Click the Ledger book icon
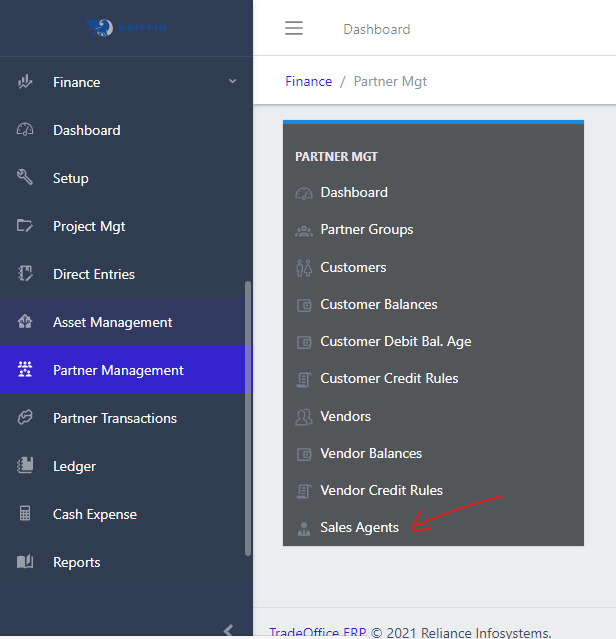 pyautogui.click(x=25, y=465)
